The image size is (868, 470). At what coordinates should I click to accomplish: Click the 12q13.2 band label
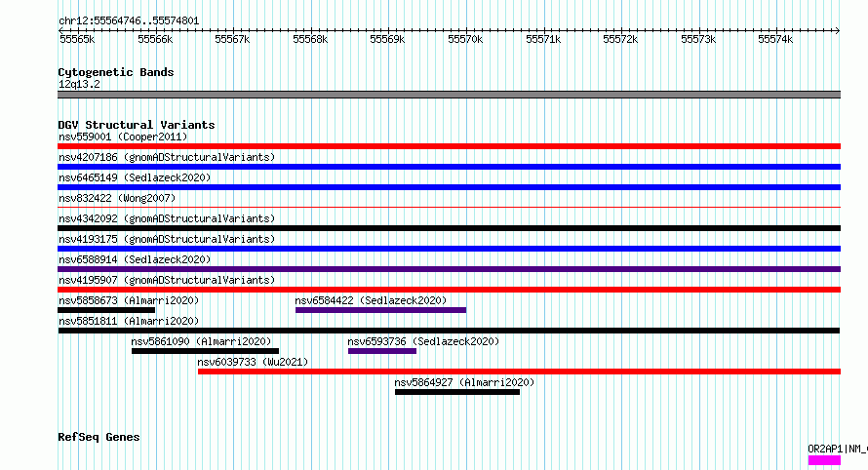tap(79, 84)
